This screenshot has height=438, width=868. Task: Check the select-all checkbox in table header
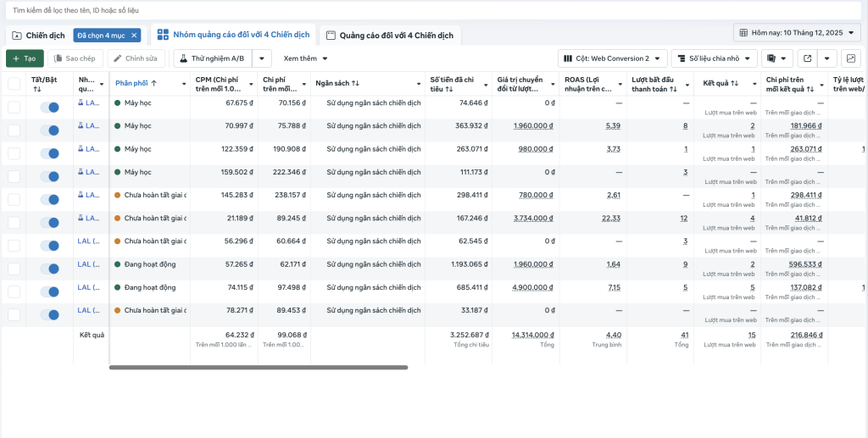point(14,83)
